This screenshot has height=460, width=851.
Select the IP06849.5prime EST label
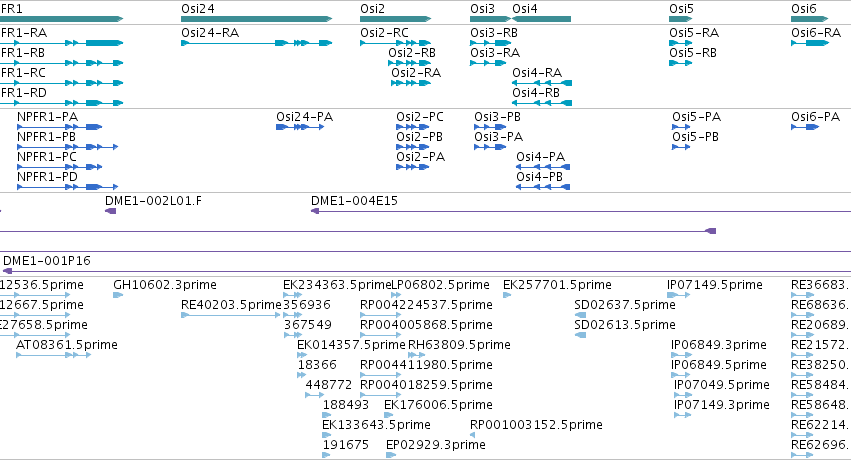click(x=719, y=365)
